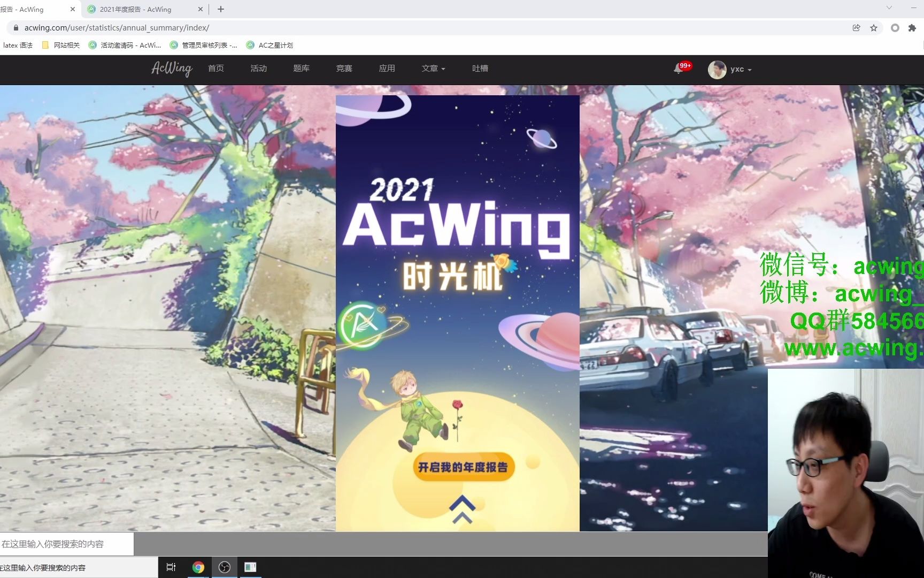The height and width of the screenshot is (578, 924).
Task: Click the circular profile icon in toolbar
Action: (x=895, y=28)
